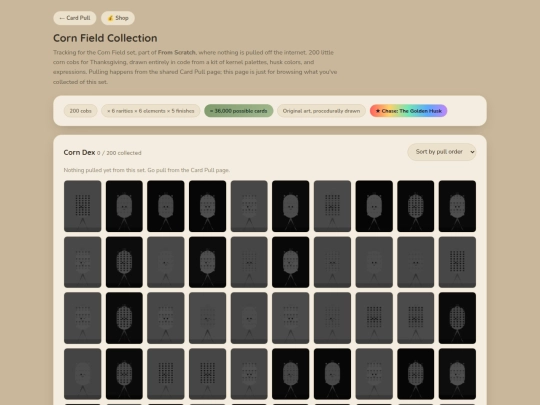Open seventh card in second row
The width and height of the screenshot is (540, 405).
(x=332, y=262)
